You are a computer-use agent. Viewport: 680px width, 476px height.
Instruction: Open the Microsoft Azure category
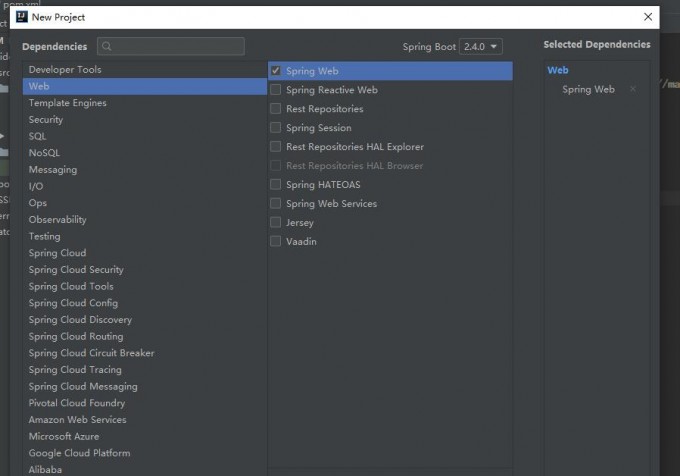[x=145, y=437]
